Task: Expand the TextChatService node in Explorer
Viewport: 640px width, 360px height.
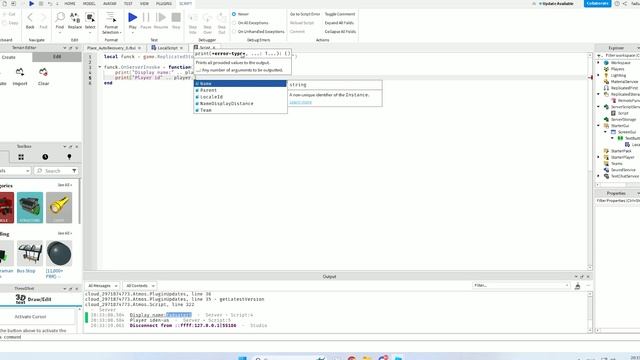Action: tap(599, 176)
